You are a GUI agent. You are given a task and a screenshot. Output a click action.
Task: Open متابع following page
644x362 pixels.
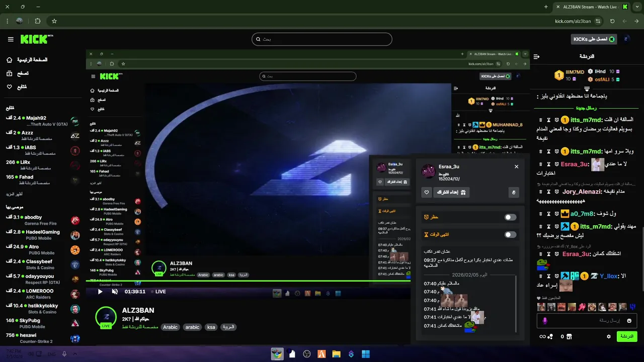[16, 87]
